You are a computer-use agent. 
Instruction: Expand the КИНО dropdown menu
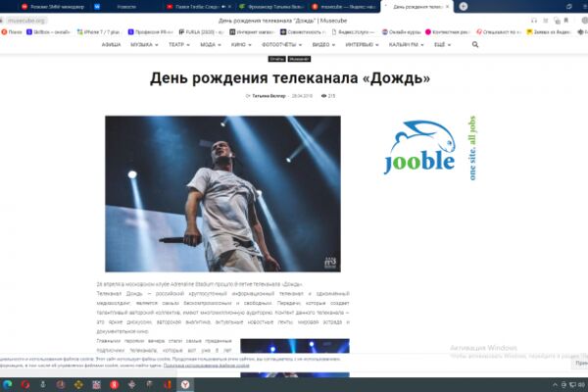click(241, 45)
